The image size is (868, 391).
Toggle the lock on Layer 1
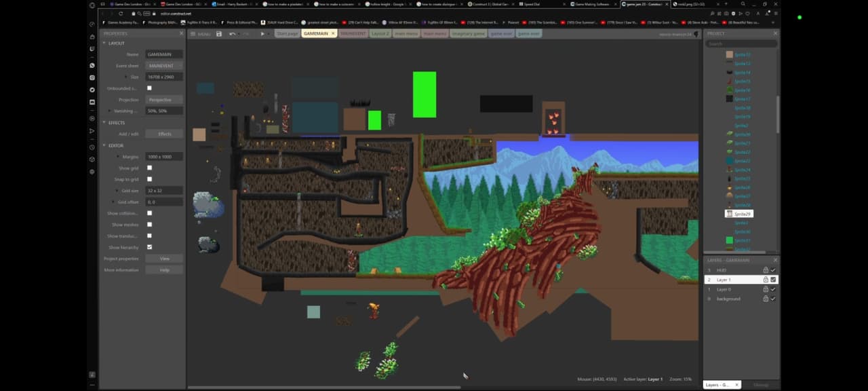click(x=766, y=280)
